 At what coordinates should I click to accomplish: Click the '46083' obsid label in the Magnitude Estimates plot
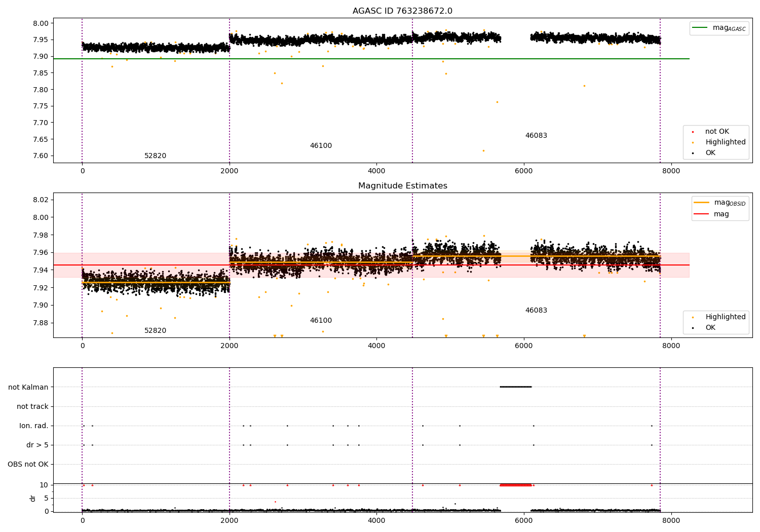[x=536, y=311]
